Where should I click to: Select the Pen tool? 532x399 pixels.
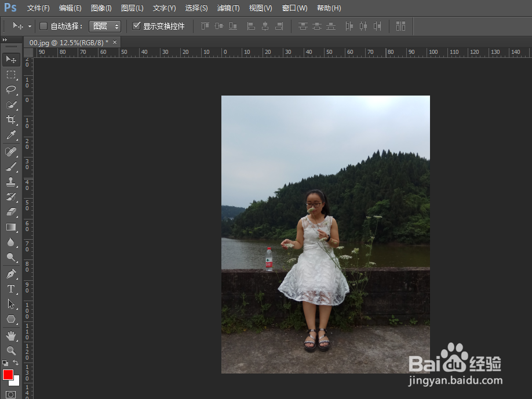(x=11, y=274)
